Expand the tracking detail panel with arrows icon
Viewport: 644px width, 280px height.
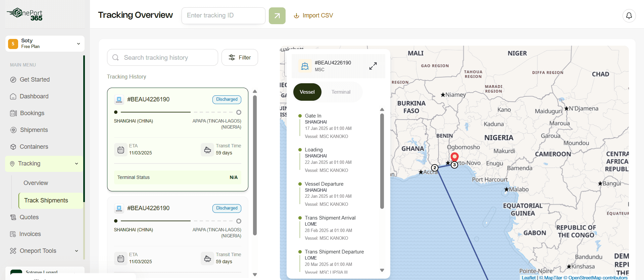click(x=373, y=66)
